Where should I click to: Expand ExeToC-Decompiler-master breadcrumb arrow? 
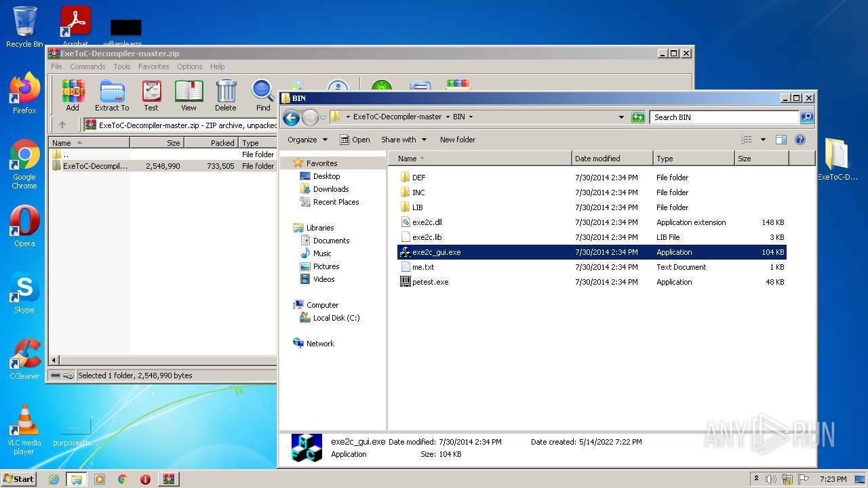(x=448, y=117)
